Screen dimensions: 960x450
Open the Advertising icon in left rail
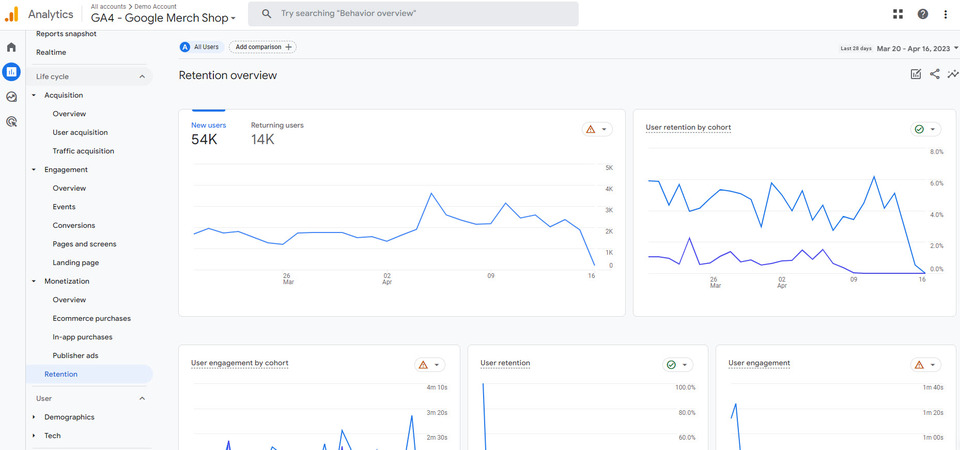click(x=11, y=122)
